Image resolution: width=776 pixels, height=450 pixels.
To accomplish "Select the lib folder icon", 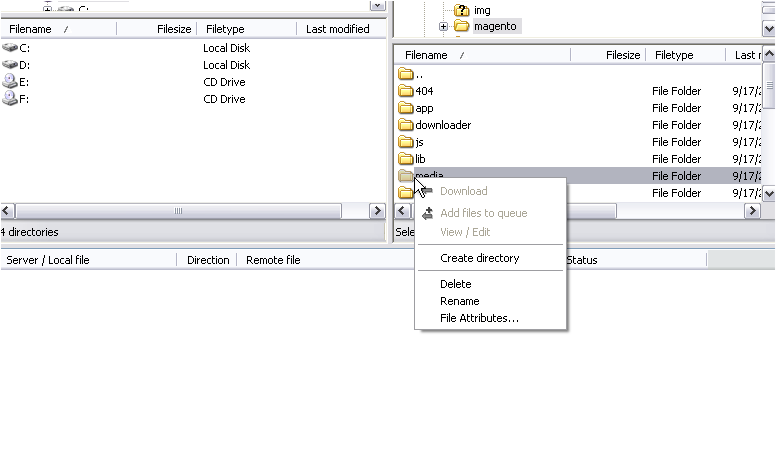I will coord(406,159).
